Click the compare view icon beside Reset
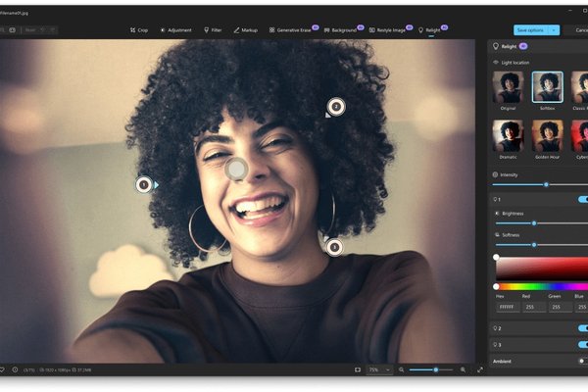The width and height of the screenshot is (588, 392). point(12,30)
